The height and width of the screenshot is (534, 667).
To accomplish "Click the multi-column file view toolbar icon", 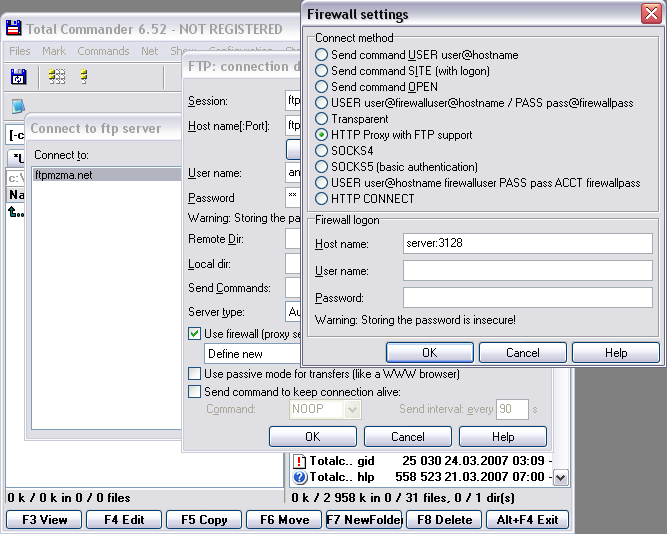I will point(57,77).
